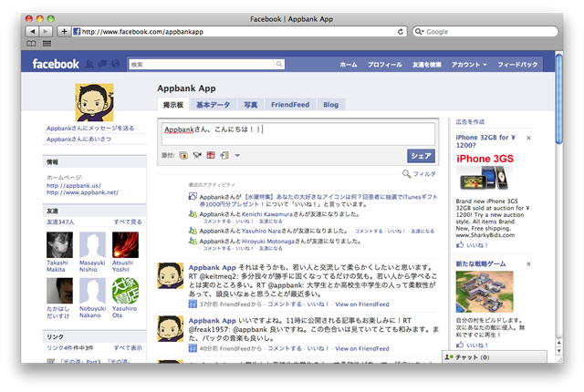584x392 pixels.
Task: Click the Facebook logo
Action: pos(56,64)
